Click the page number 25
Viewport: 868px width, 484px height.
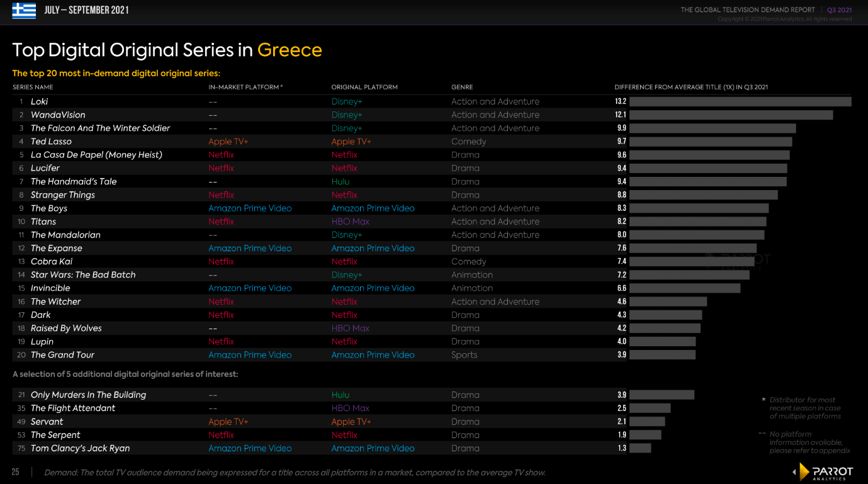(16, 472)
